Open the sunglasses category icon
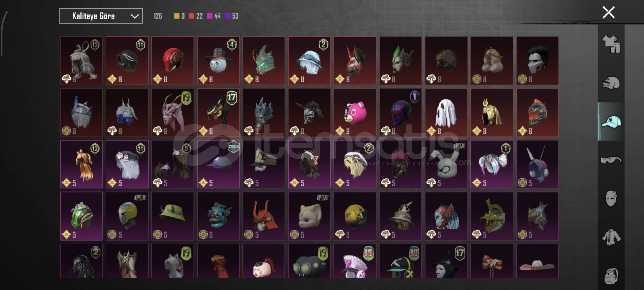644x290 pixels. (x=611, y=160)
